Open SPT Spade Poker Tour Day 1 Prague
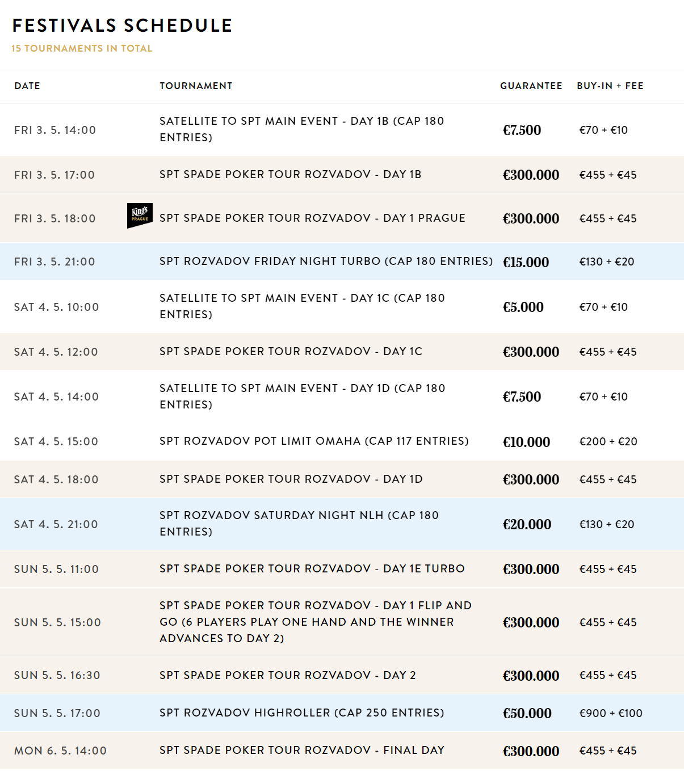Image resolution: width=684 pixels, height=784 pixels. (x=312, y=218)
